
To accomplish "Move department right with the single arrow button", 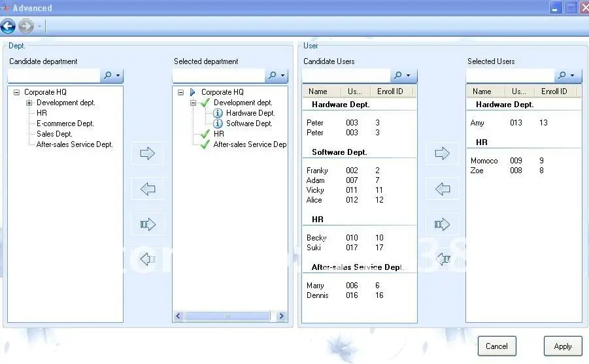I will (x=147, y=154).
